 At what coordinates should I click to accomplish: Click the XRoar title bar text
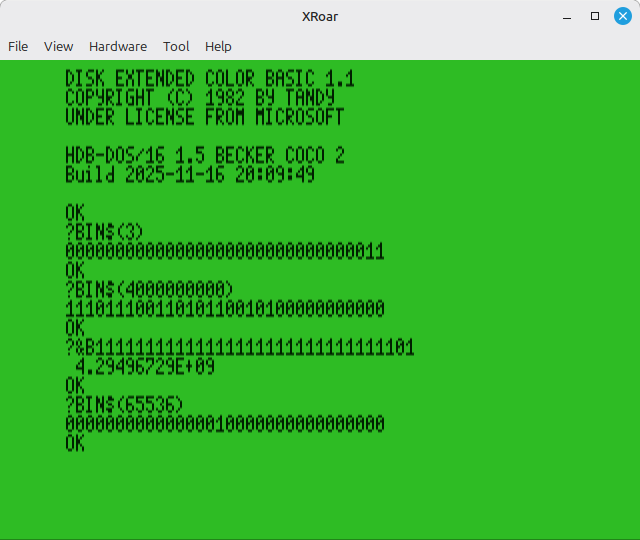coord(319,16)
